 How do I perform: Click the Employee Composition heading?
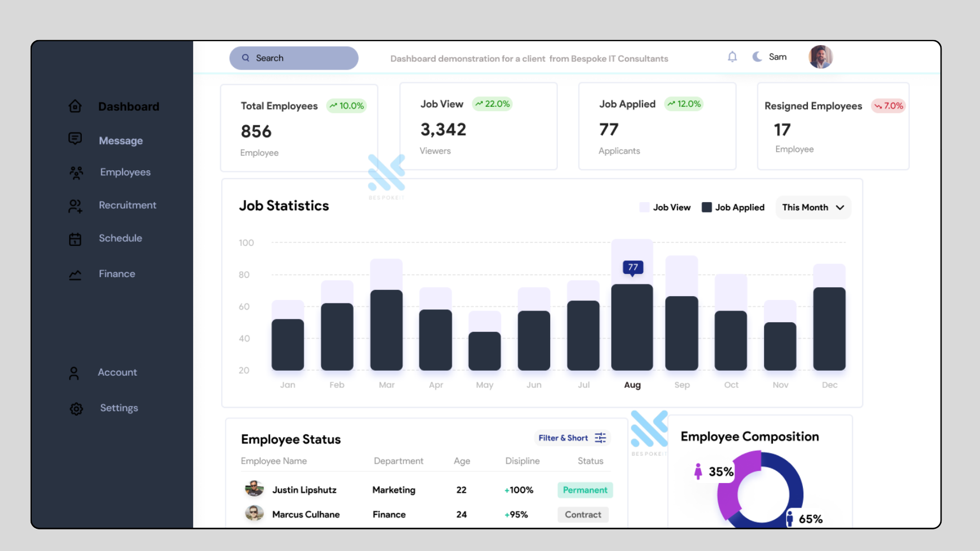pyautogui.click(x=750, y=437)
